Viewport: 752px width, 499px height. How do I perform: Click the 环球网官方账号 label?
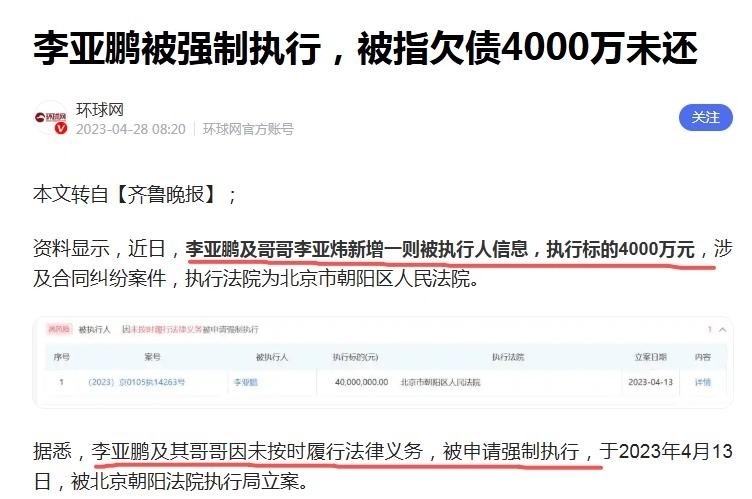pyautogui.click(x=248, y=129)
